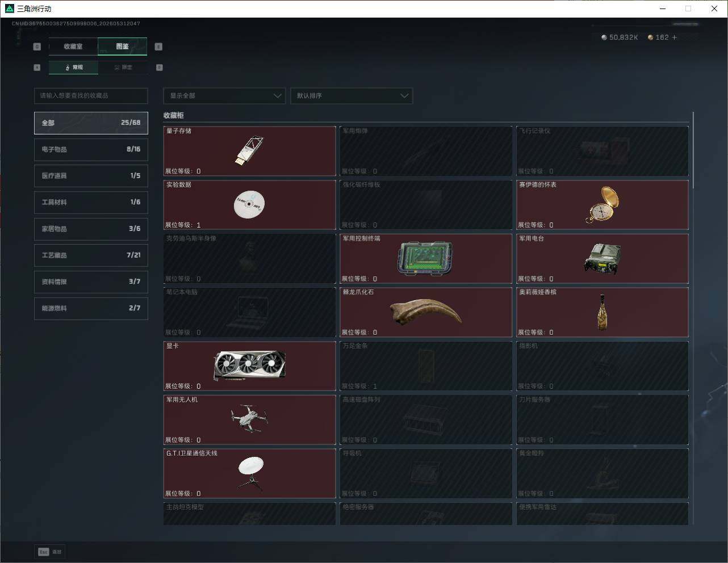Select the 能源燃料 category filter
Viewport: 728px width, 563px height.
(91, 308)
